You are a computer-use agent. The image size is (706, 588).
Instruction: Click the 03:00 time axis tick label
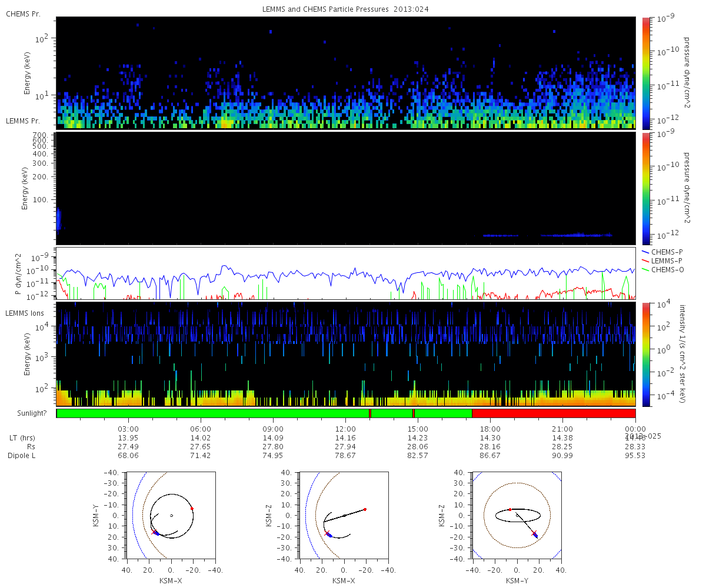(x=128, y=429)
